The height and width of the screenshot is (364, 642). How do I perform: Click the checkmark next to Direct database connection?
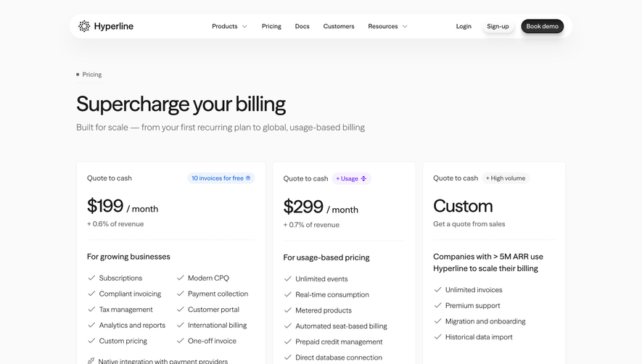coord(288,357)
